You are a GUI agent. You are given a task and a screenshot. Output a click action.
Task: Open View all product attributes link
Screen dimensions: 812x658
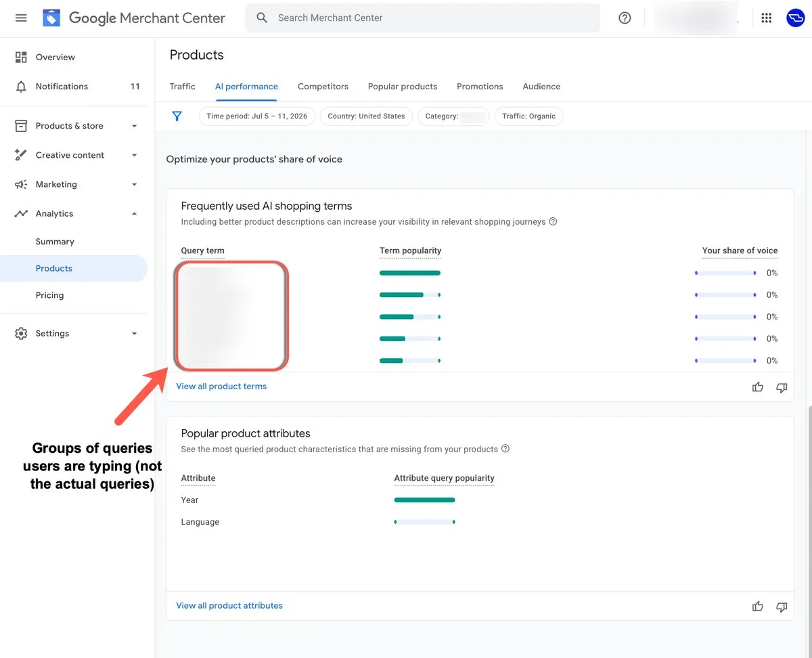coord(229,606)
